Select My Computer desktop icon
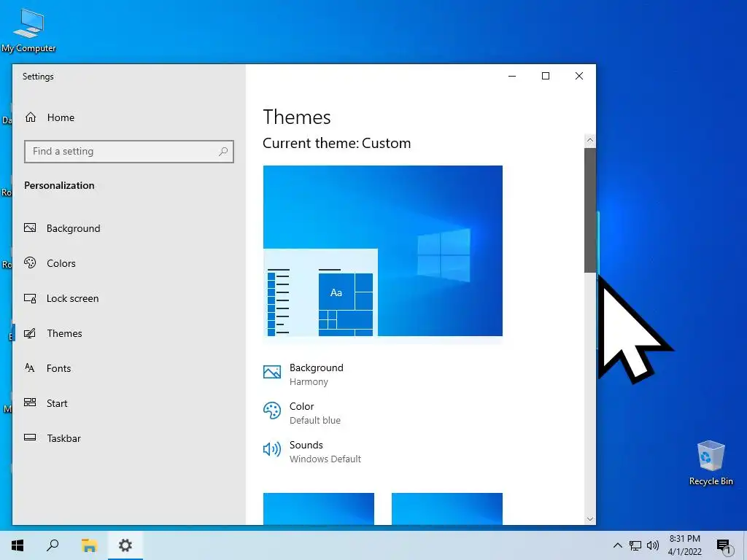The height and width of the screenshot is (560, 747). (x=28, y=30)
